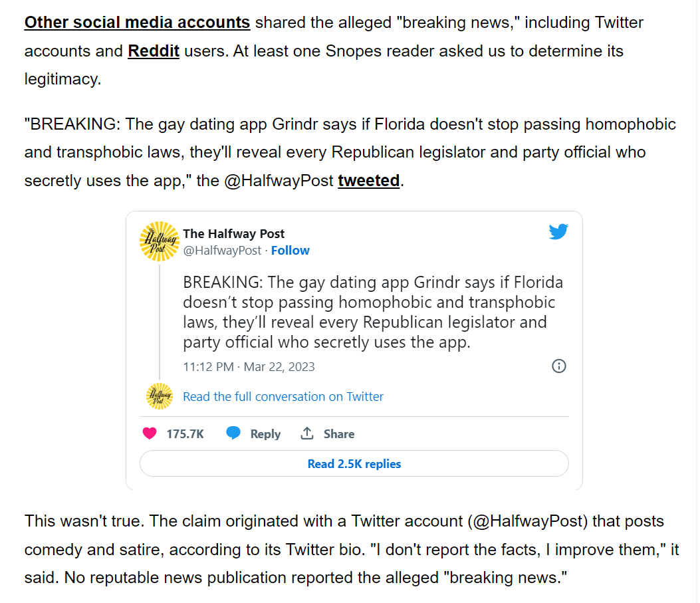Click the Reply text label

pyautogui.click(x=265, y=434)
